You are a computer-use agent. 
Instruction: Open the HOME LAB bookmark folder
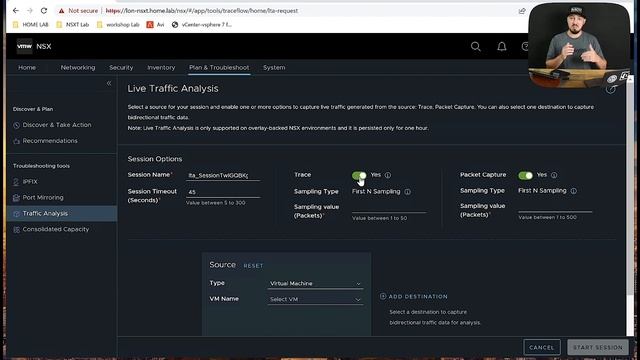pos(31,24)
